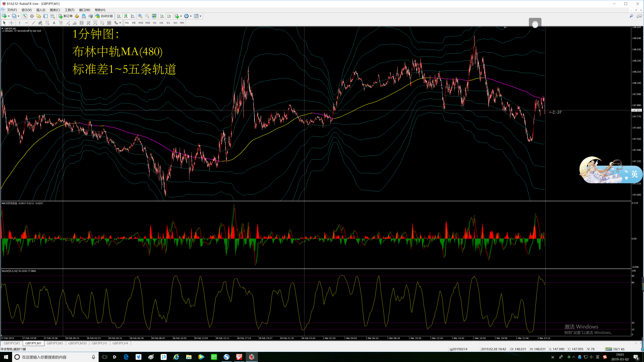Switch timeframe to H4
The image size is (644, 362).
point(161,23)
